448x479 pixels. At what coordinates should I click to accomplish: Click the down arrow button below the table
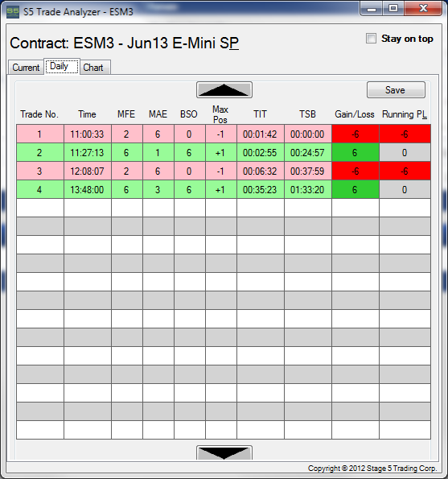[224, 452]
